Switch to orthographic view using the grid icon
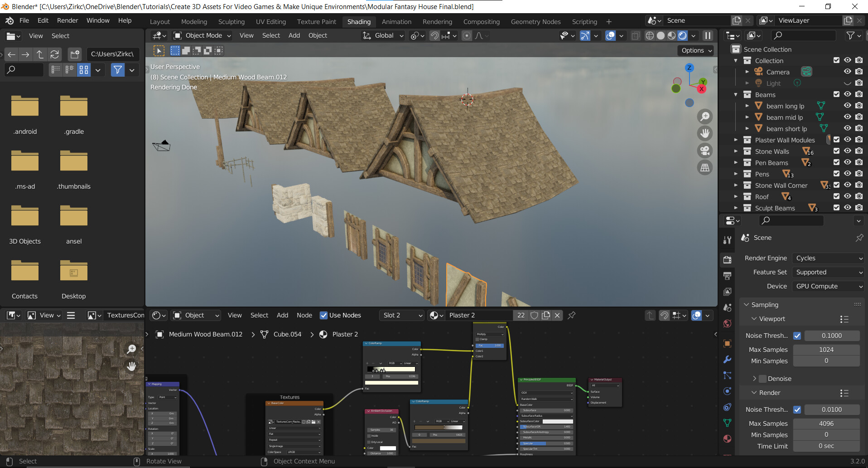868x468 pixels. [705, 168]
